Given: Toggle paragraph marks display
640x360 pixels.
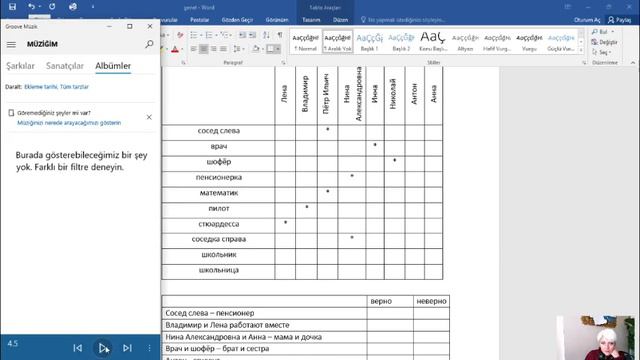Looking at the screenshot, I should point(280,35).
